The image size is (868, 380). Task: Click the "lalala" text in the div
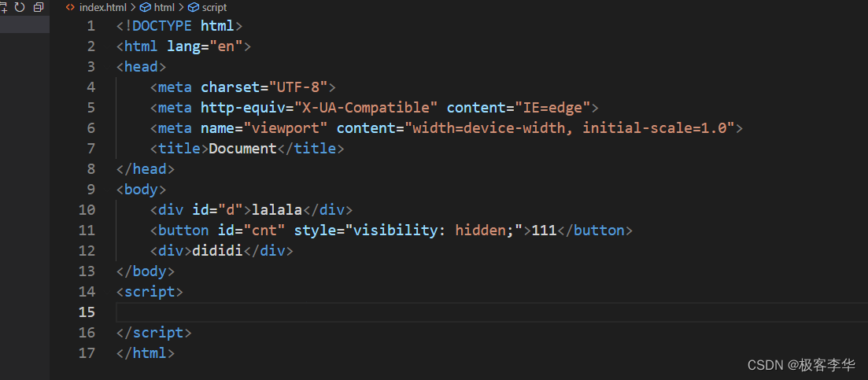point(277,210)
